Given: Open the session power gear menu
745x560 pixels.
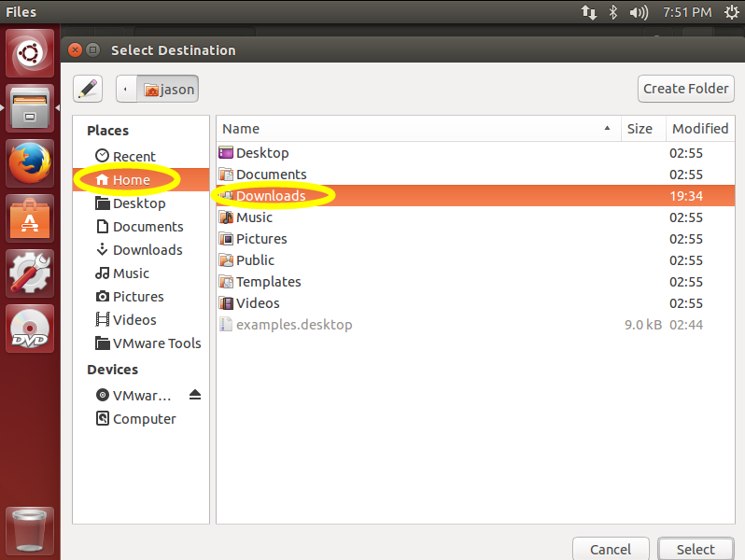Looking at the screenshot, I should [x=732, y=12].
